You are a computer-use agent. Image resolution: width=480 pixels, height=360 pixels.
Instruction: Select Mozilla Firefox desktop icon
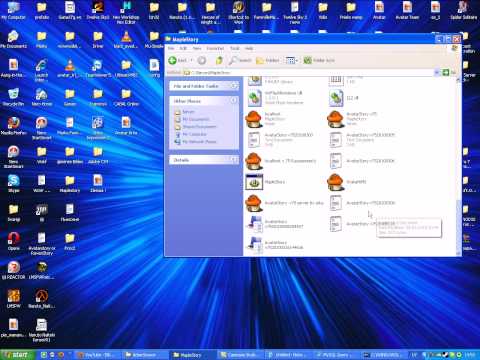pyautogui.click(x=14, y=126)
